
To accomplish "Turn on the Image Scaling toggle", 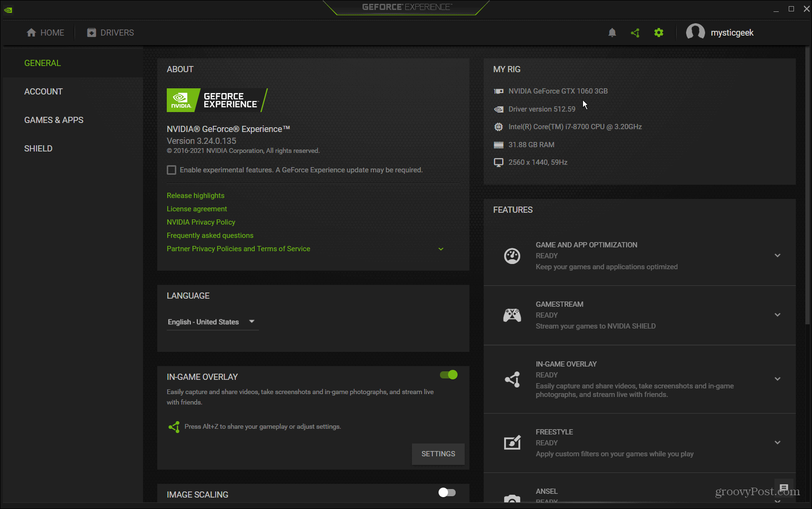I will (x=447, y=492).
